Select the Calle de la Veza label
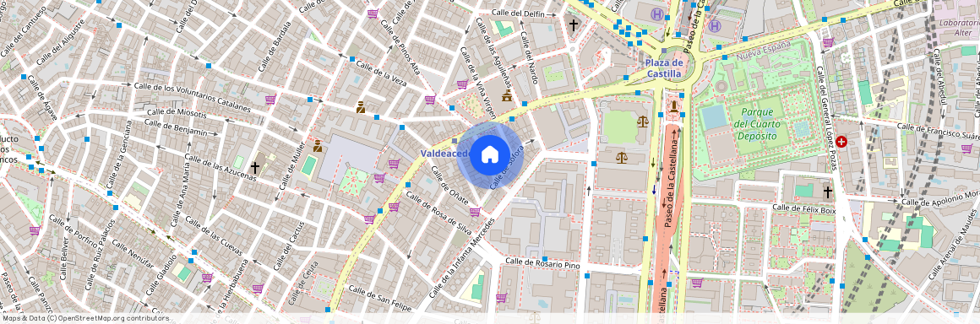The image size is (980, 324). click(382, 73)
